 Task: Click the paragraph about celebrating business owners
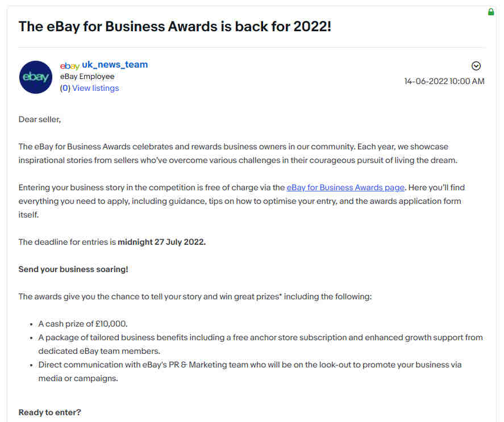click(x=238, y=153)
